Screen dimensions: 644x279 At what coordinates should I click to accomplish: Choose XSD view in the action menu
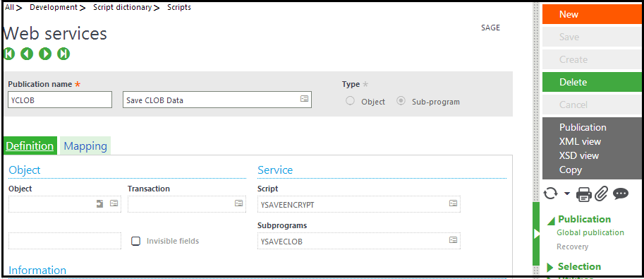[579, 155]
